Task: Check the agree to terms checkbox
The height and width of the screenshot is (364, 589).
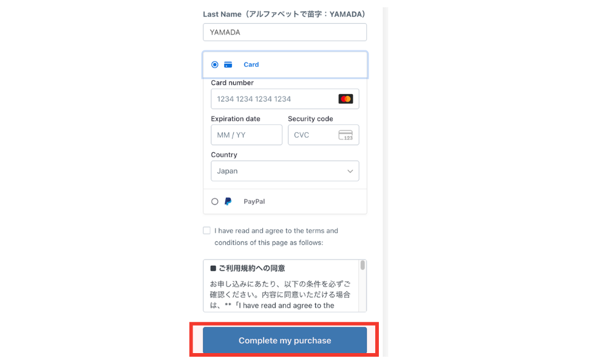Action: [x=206, y=231]
